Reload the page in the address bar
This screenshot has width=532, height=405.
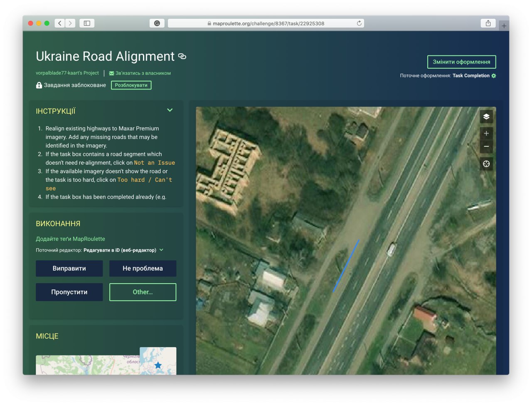click(359, 23)
